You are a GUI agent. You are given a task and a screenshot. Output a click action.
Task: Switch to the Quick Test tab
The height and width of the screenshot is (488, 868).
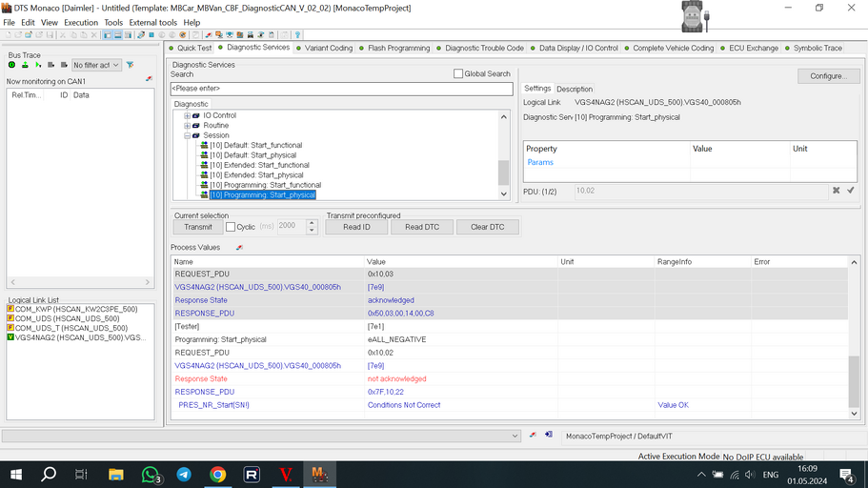tap(191, 49)
